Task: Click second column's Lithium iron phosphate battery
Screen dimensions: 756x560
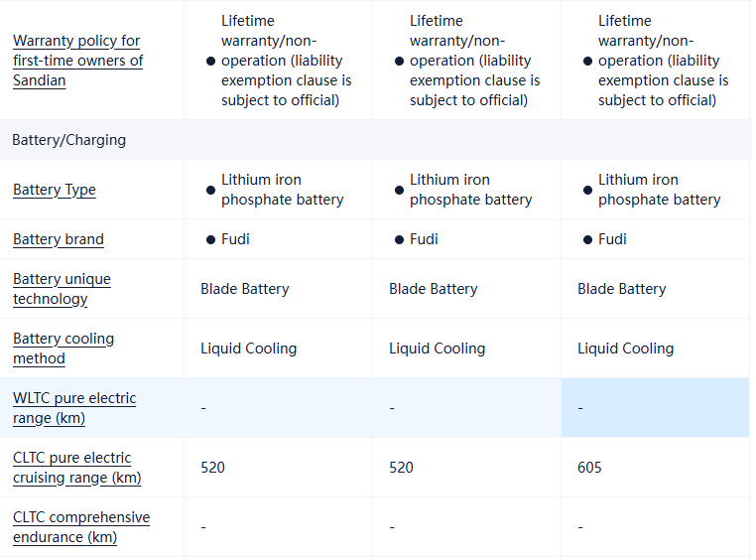Action: click(470, 190)
